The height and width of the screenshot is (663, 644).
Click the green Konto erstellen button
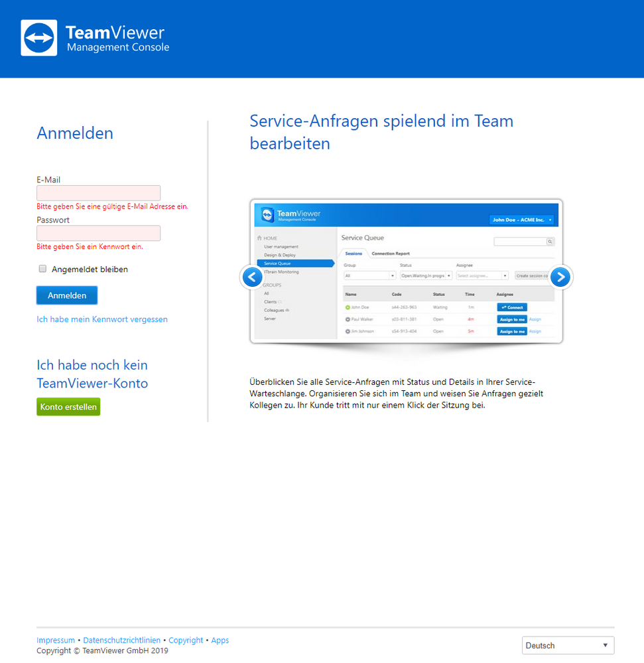[x=68, y=407]
